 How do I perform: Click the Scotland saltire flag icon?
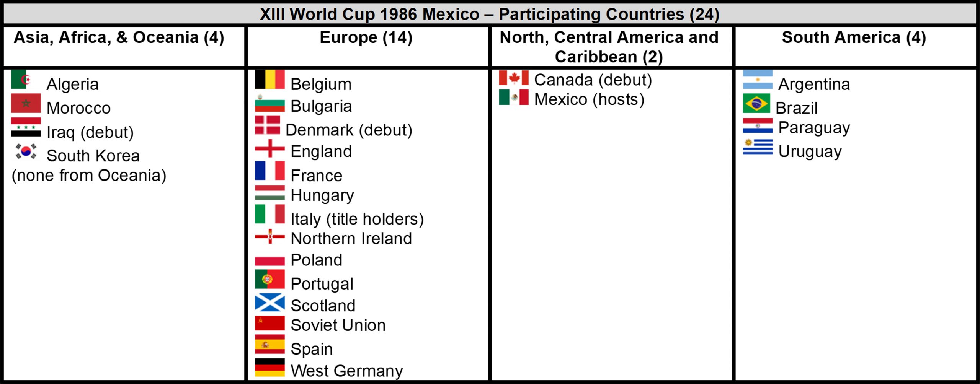tap(270, 303)
